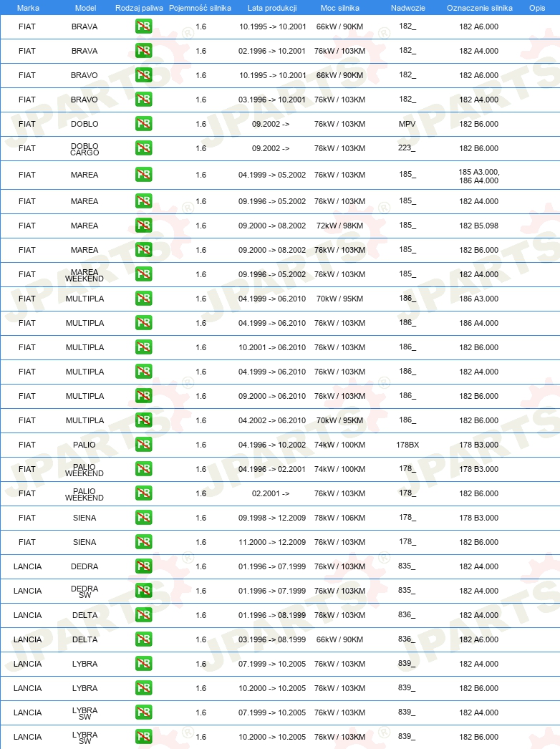Click the fuel icon in the PALIO 178BX row
560x749 pixels.
click(143, 445)
